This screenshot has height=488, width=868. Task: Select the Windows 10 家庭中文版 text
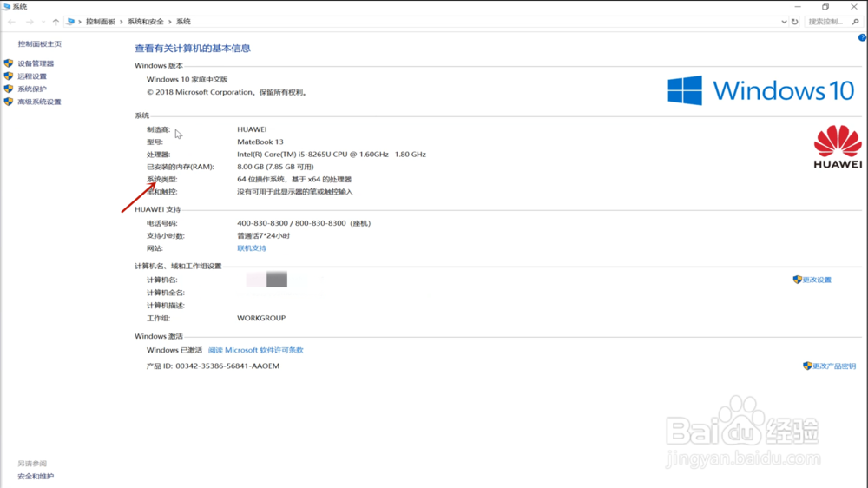(x=187, y=79)
